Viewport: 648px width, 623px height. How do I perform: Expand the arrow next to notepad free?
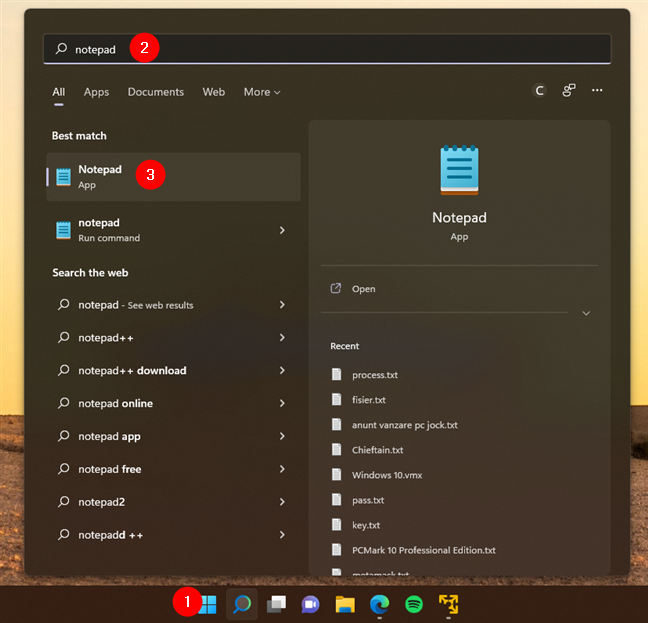tap(282, 469)
